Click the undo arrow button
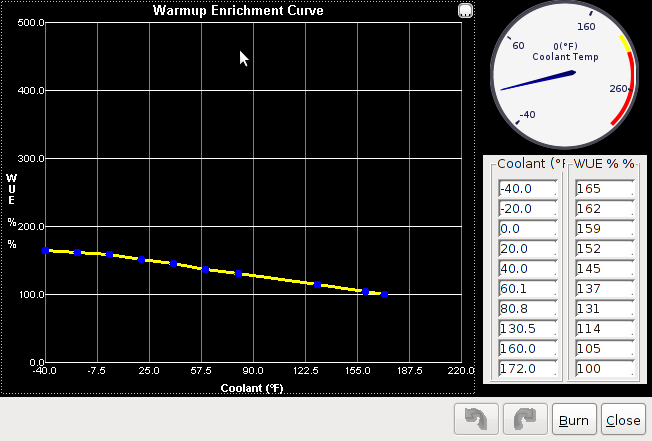652x441 pixels. click(x=476, y=420)
